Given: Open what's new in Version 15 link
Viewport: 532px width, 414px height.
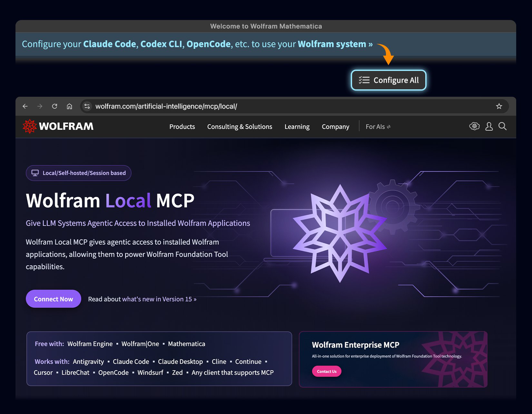Looking at the screenshot, I should coord(159,299).
